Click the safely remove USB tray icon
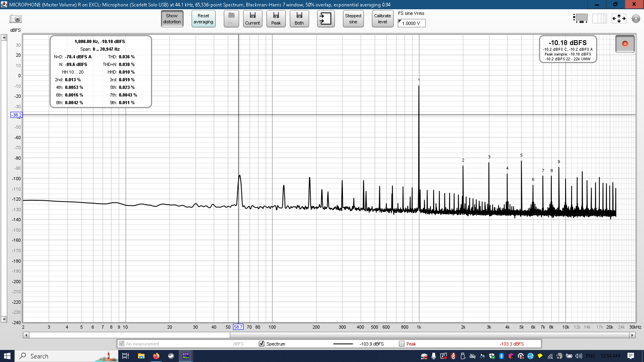644x362 pixels. coord(463,356)
